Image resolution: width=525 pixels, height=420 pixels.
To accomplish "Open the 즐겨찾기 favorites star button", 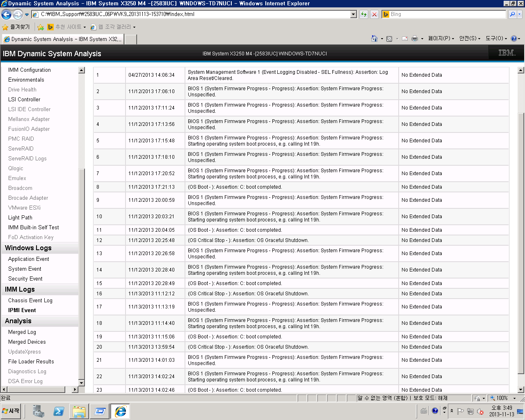I will click(16, 27).
